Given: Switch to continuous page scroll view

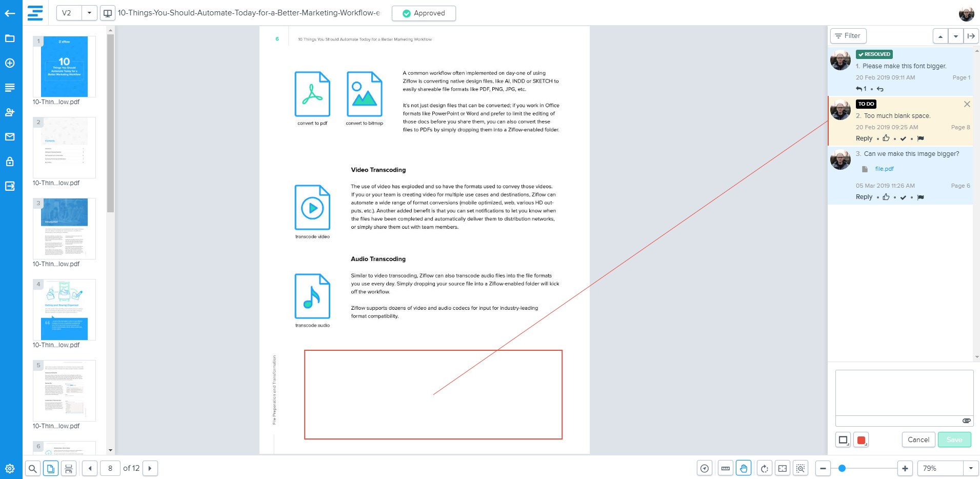Looking at the screenshot, I should 69,468.
